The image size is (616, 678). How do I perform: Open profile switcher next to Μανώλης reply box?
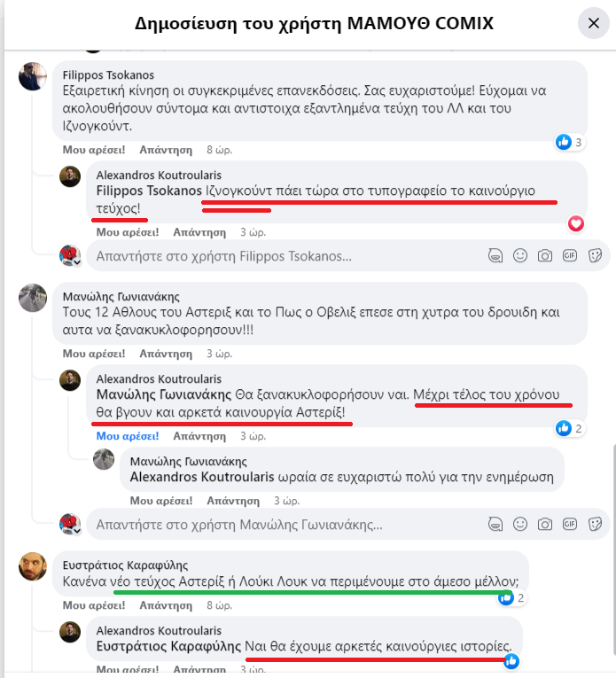tap(77, 531)
